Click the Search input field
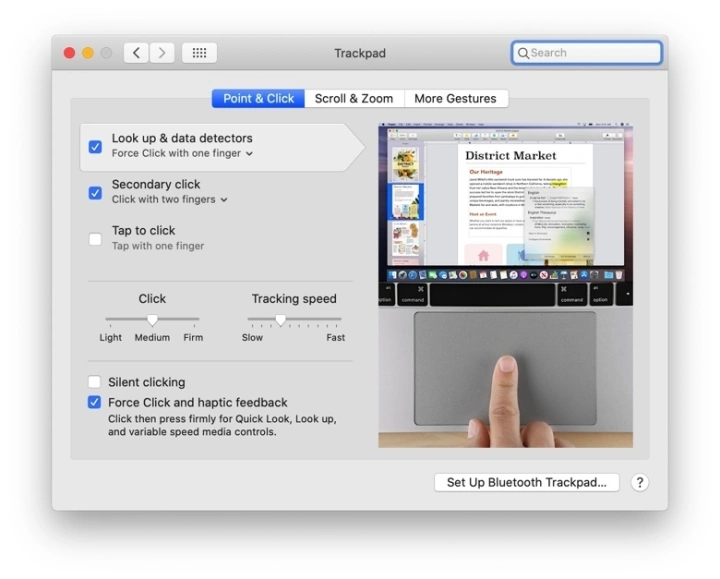 click(x=592, y=53)
